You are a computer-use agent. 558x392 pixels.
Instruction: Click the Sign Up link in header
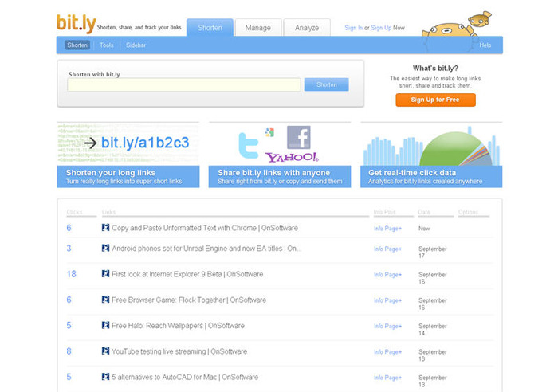tap(381, 28)
